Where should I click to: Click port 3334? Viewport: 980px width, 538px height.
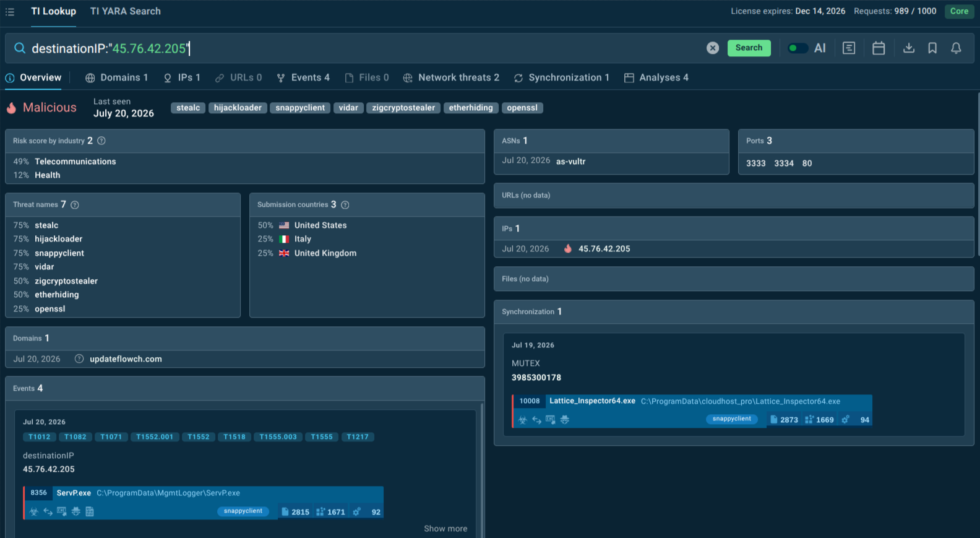coord(784,163)
